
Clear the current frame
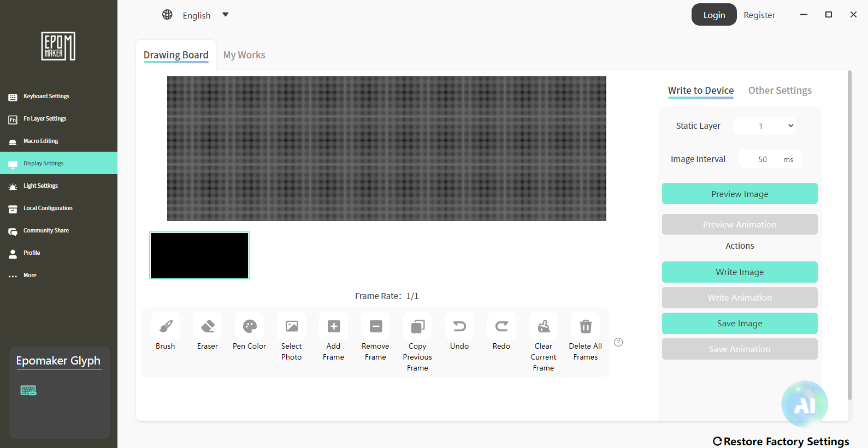pyautogui.click(x=544, y=326)
